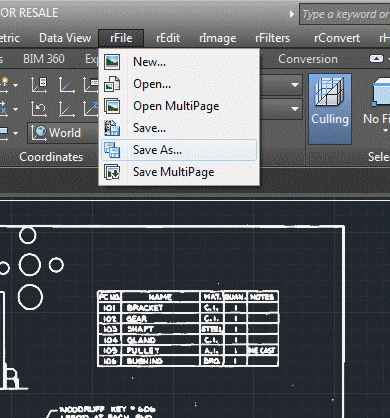Switch to the Conversion ribbon tab

308,59
